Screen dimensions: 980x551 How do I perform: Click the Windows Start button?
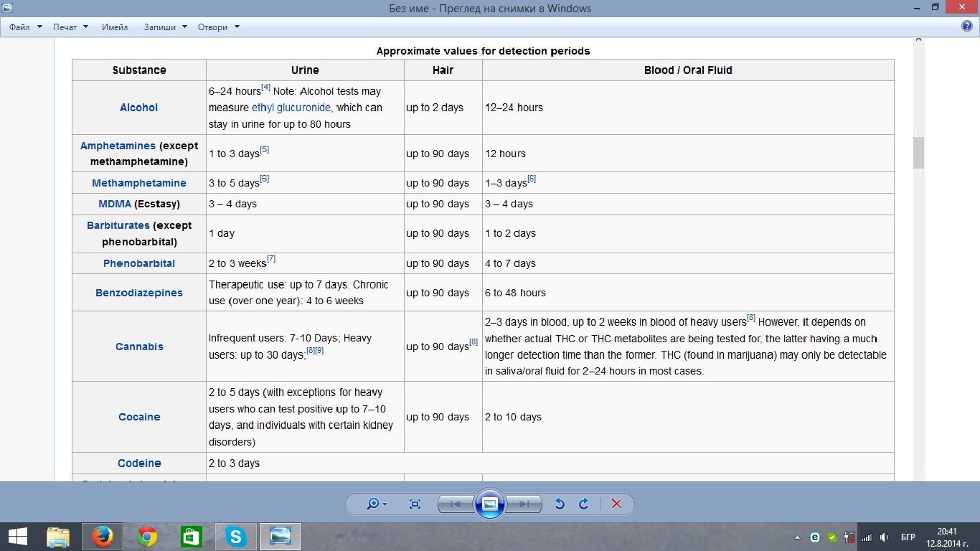tap(17, 537)
